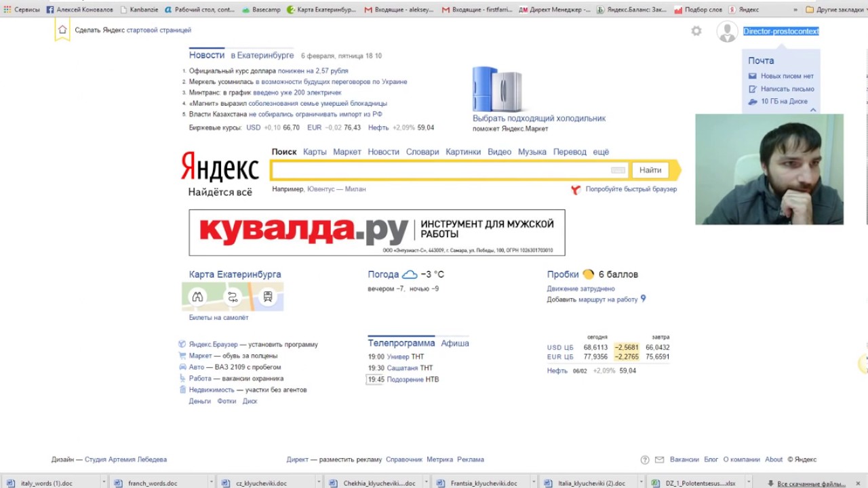Open the panoramas binoculars icon on map
Screen dimensions: 868x488
click(197, 297)
